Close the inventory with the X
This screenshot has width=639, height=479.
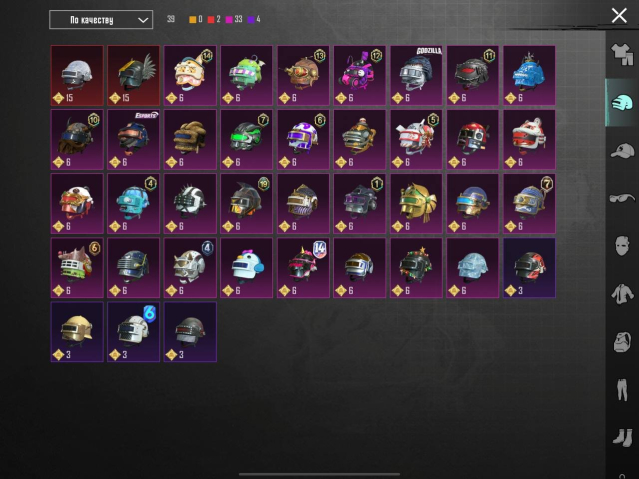click(x=619, y=16)
